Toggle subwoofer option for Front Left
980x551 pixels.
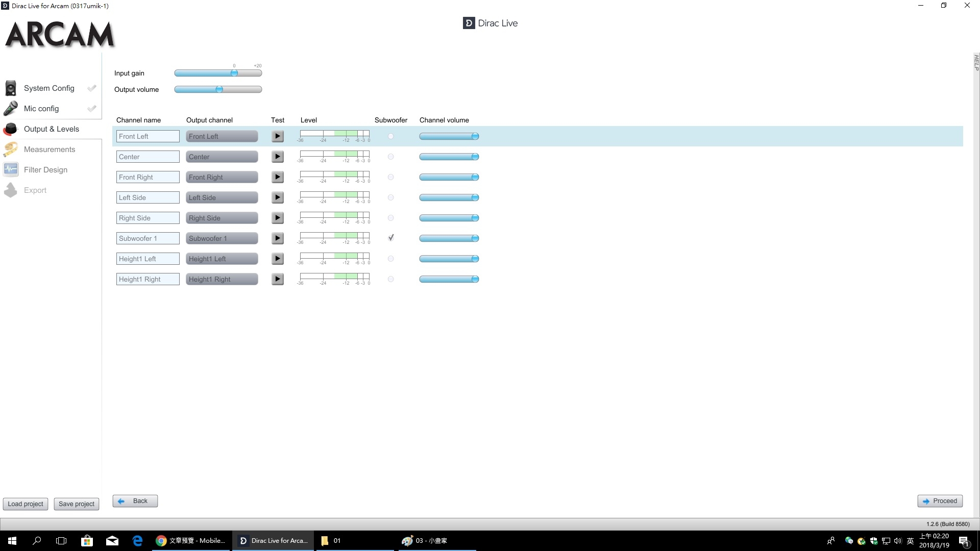(x=391, y=136)
